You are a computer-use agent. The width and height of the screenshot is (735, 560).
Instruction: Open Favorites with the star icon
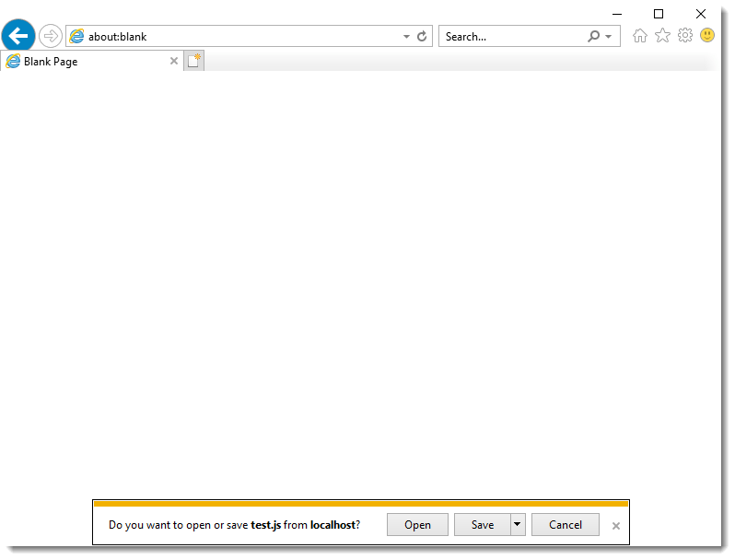coord(662,36)
